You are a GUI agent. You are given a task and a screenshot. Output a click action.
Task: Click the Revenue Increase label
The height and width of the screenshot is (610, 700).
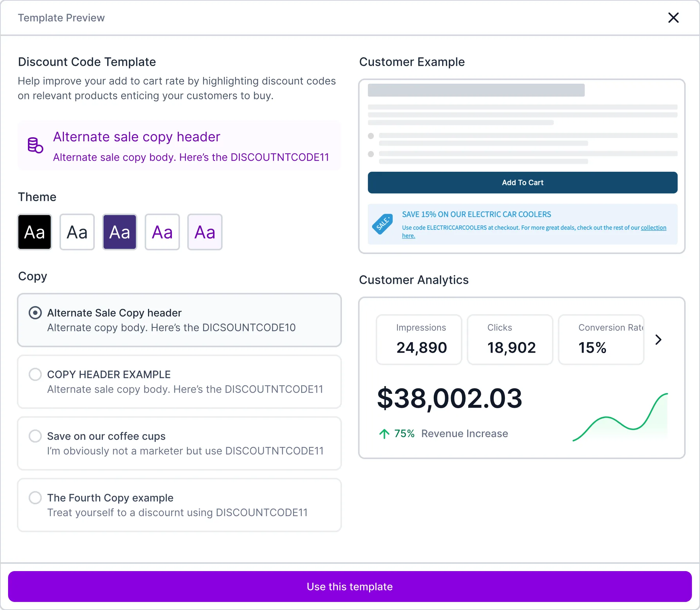tap(465, 433)
